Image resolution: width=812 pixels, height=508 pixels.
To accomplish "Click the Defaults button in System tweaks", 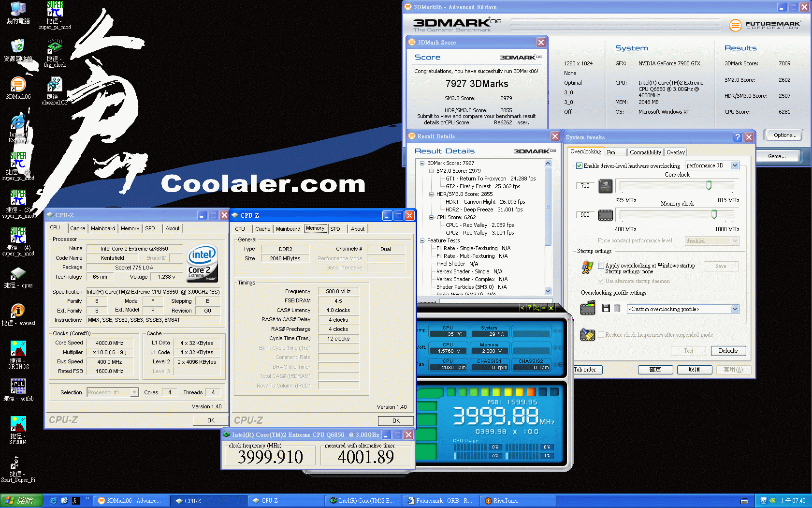I will click(728, 351).
